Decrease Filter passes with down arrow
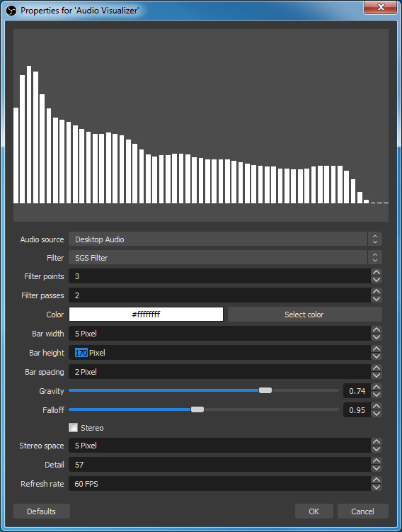The image size is (402, 532). point(377,299)
